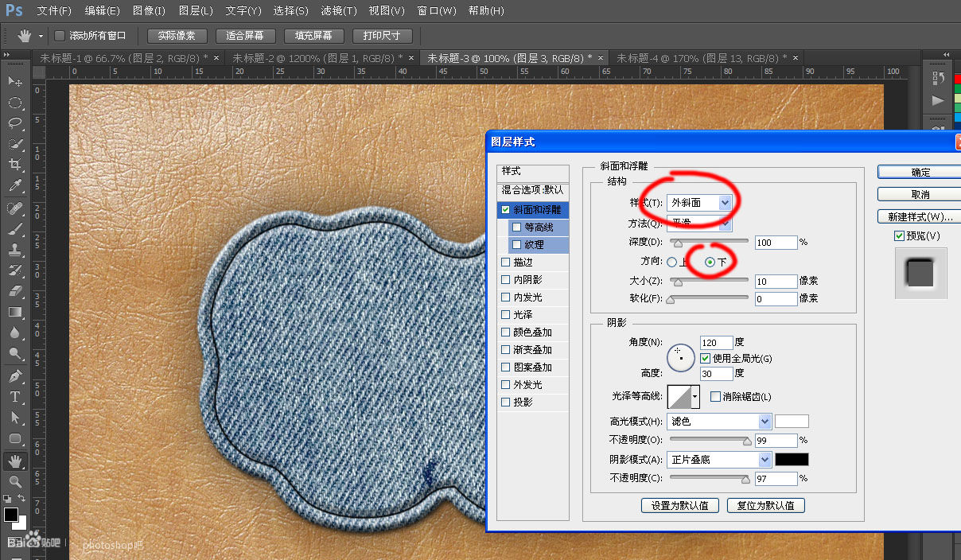
Task: Select the Clone Stamp tool
Action: (x=14, y=250)
